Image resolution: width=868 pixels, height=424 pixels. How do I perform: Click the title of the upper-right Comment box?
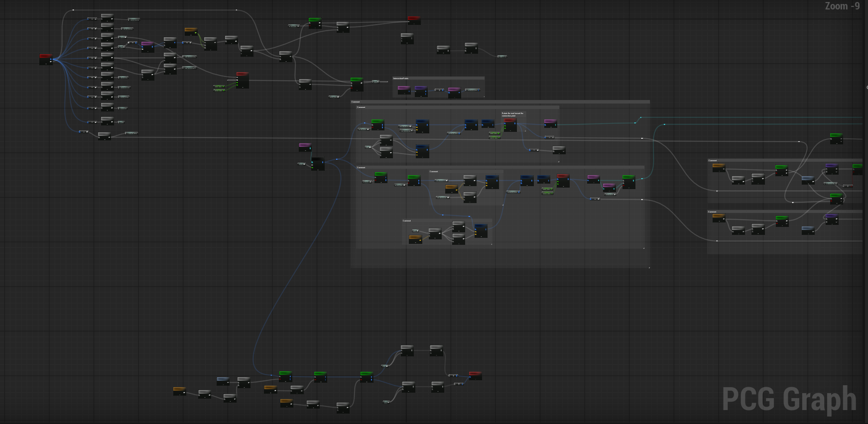tap(713, 161)
